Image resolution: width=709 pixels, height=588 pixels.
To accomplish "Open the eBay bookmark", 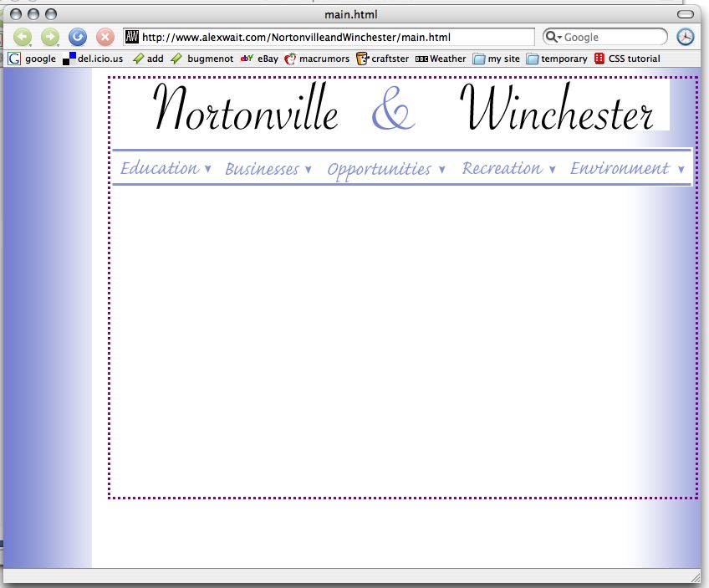I will [268, 59].
